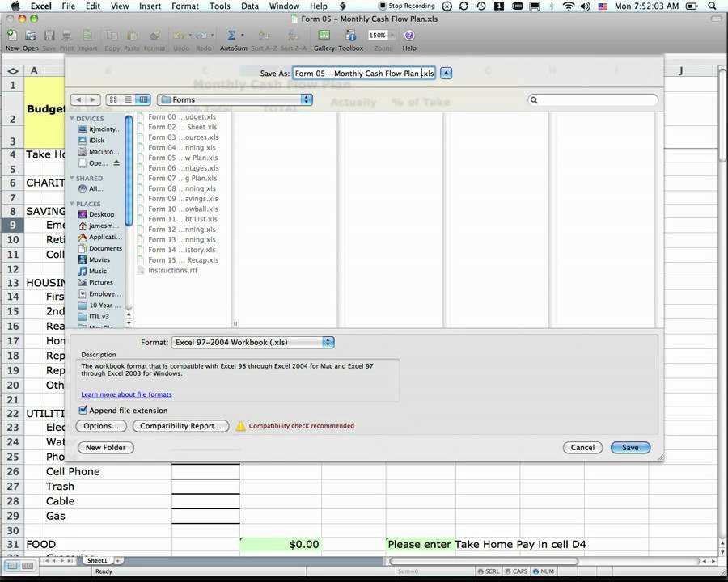Click the Sort Z-A icon
The width and height of the screenshot is (728, 582).
pos(294,36)
